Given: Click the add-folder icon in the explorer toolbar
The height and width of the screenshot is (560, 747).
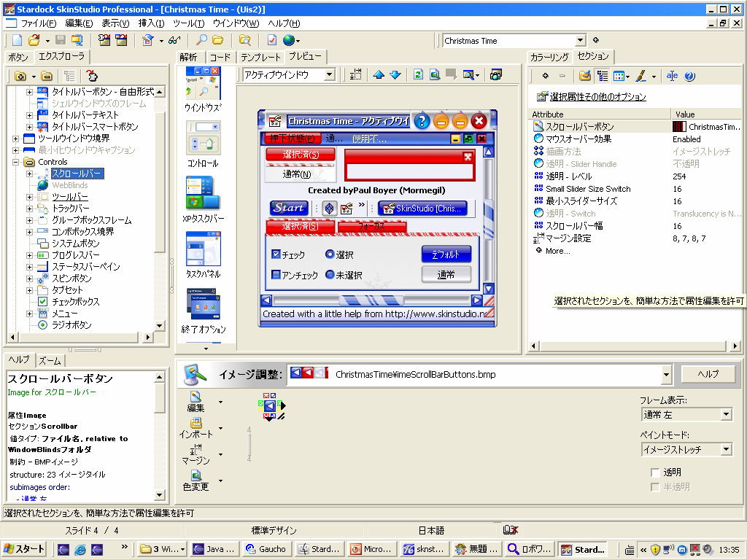Looking at the screenshot, I should [x=20, y=76].
